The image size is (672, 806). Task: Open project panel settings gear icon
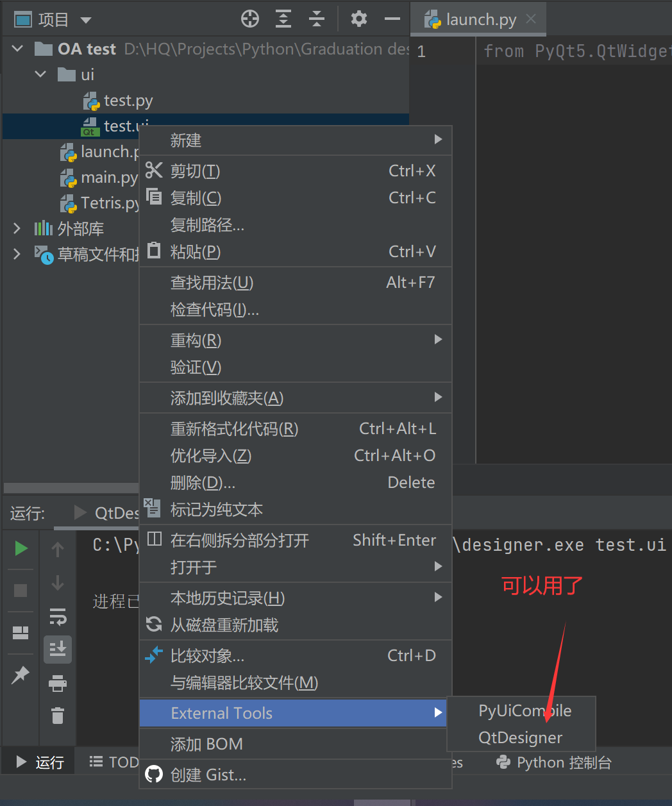pos(358,19)
